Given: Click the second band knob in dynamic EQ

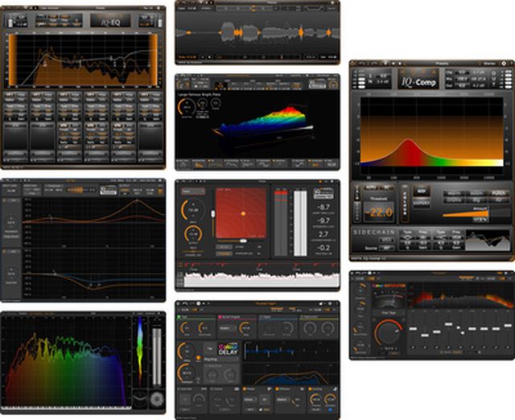Looking at the screenshot, I should pyautogui.click(x=11, y=274).
